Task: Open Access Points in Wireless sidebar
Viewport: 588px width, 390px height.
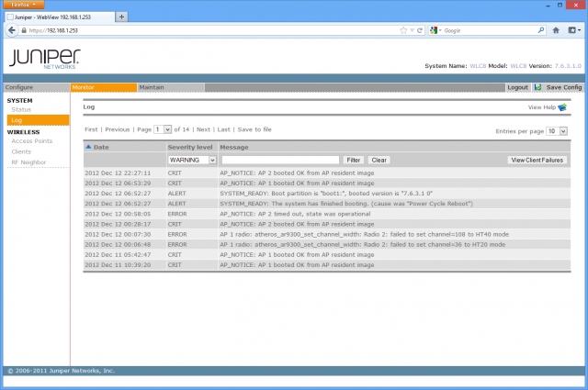Action: point(32,141)
